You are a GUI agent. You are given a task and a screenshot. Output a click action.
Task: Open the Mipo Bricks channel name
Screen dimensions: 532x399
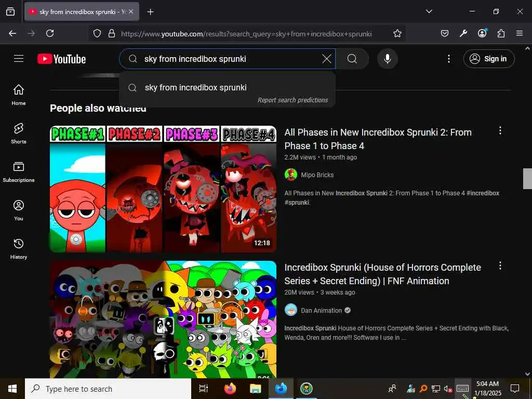tap(317, 175)
